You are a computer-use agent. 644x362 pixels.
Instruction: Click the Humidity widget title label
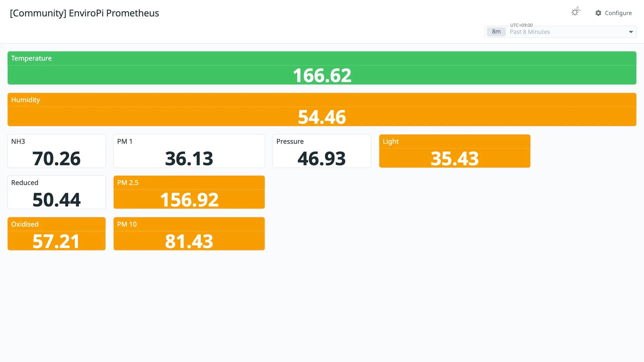pos(25,100)
